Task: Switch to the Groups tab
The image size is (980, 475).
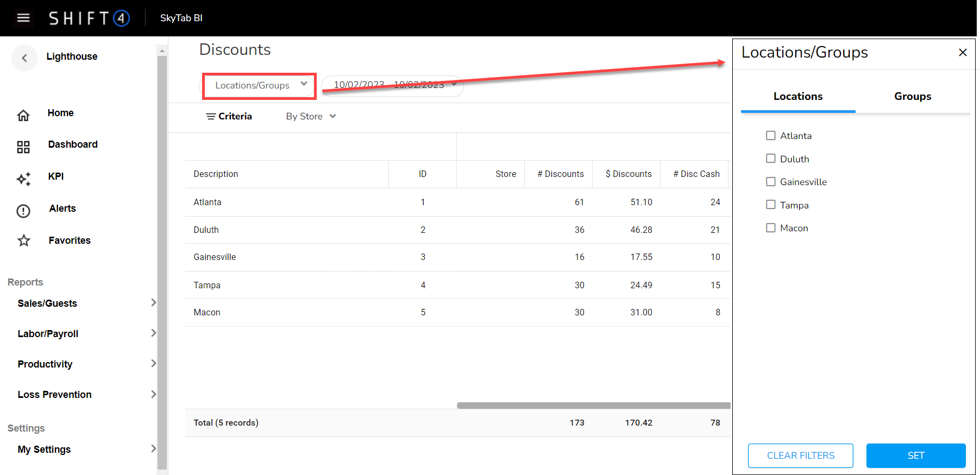Action: (x=912, y=97)
